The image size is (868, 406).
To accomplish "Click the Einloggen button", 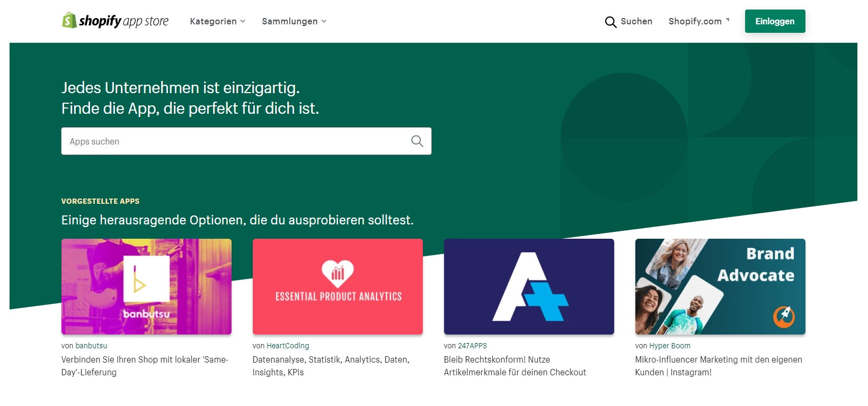I will [775, 21].
